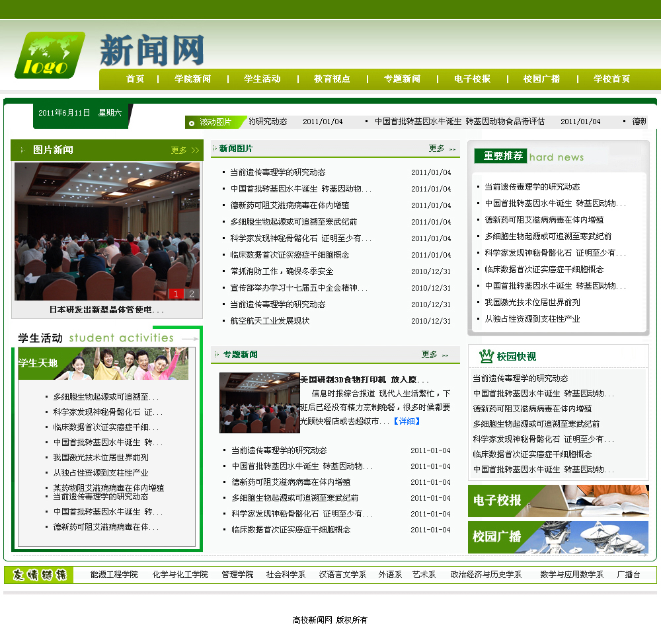Viewport: 661px width, 644px height.
Task: Show slide 1 of the photo slideshow
Action: point(176,294)
